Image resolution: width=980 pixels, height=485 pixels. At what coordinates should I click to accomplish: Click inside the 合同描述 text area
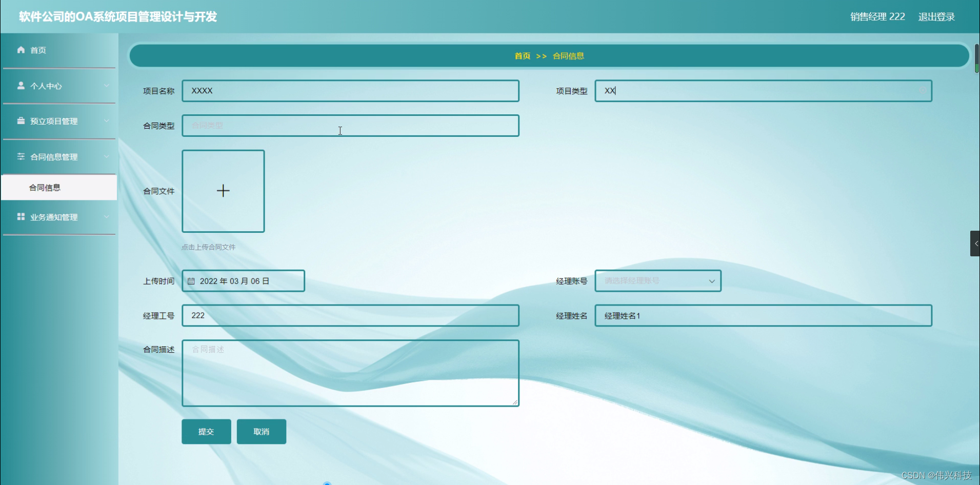click(x=350, y=372)
